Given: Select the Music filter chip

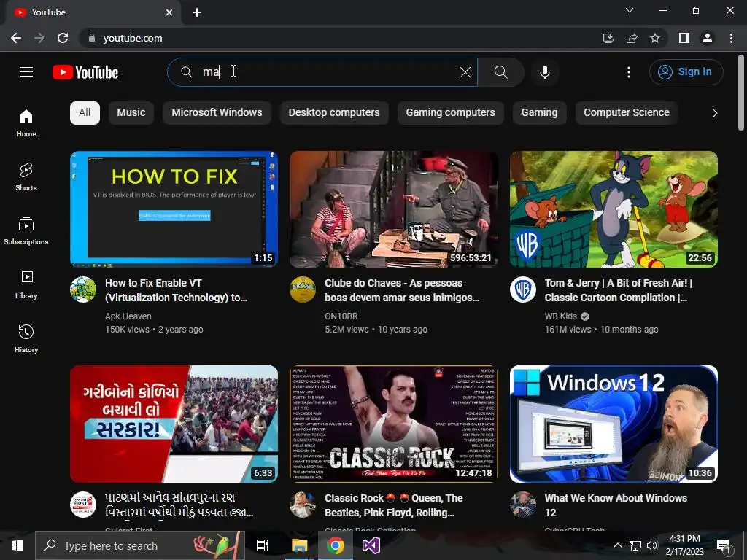Looking at the screenshot, I should [131, 113].
